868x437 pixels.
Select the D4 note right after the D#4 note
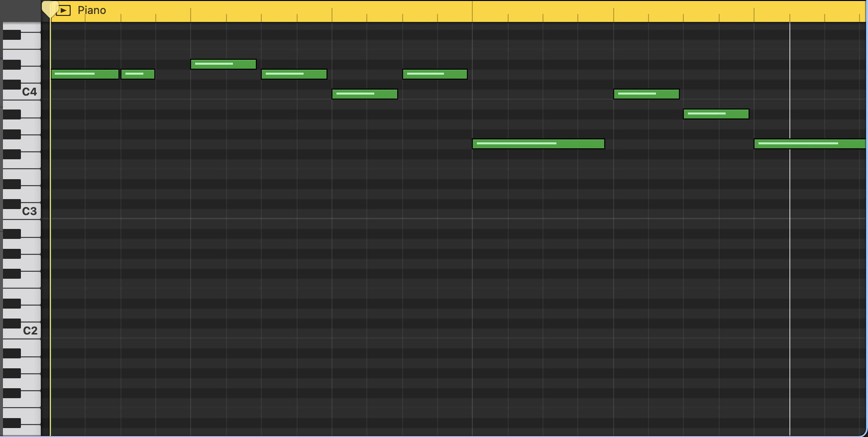(294, 74)
